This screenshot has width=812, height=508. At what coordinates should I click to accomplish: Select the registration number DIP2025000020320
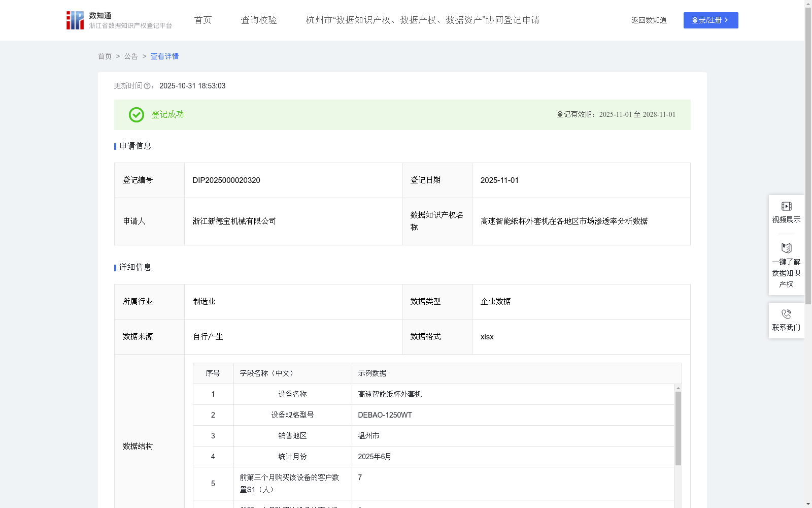pyautogui.click(x=226, y=180)
